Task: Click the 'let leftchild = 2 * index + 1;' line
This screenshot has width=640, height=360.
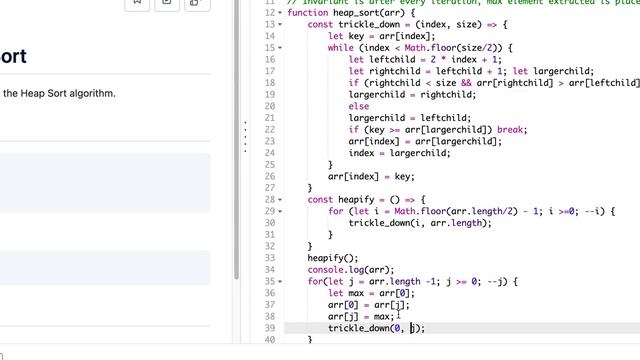Action: coord(425,60)
